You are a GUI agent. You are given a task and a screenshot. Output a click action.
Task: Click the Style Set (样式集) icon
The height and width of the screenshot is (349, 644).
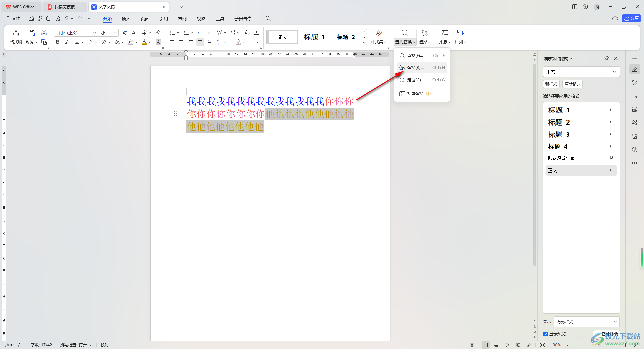coord(378,33)
